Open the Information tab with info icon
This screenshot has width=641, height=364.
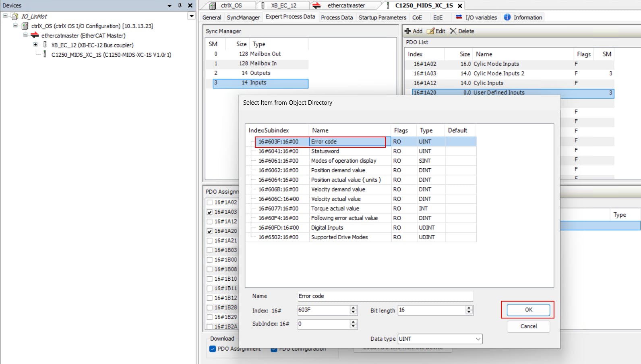pyautogui.click(x=507, y=17)
